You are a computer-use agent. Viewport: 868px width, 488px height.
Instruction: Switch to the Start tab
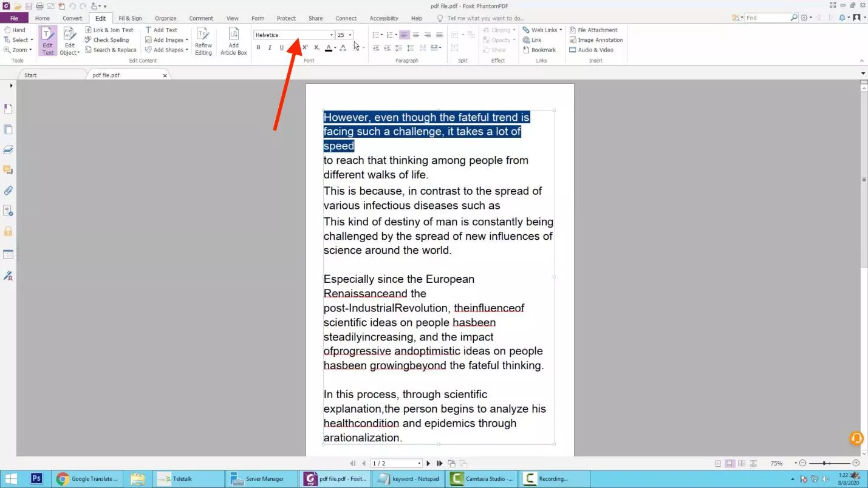(30, 74)
